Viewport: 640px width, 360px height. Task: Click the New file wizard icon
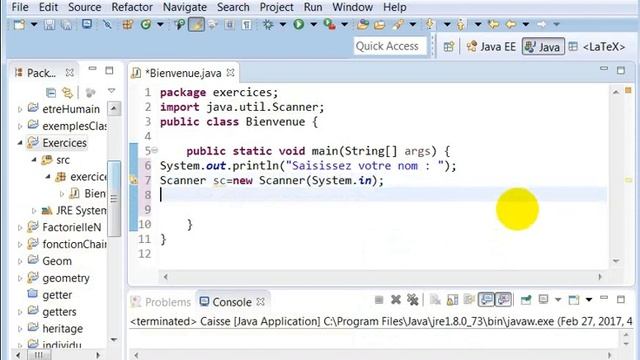point(19,25)
